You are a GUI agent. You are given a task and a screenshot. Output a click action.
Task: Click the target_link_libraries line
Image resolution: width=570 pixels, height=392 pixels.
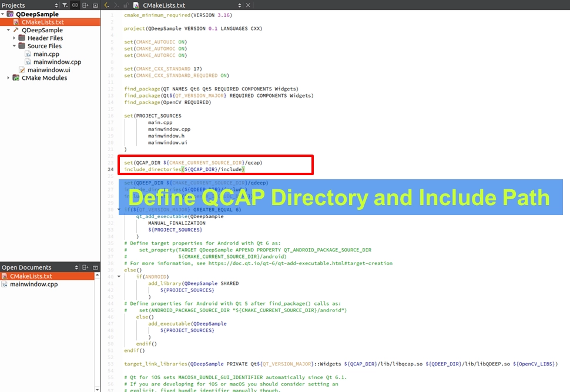[x=341, y=364]
